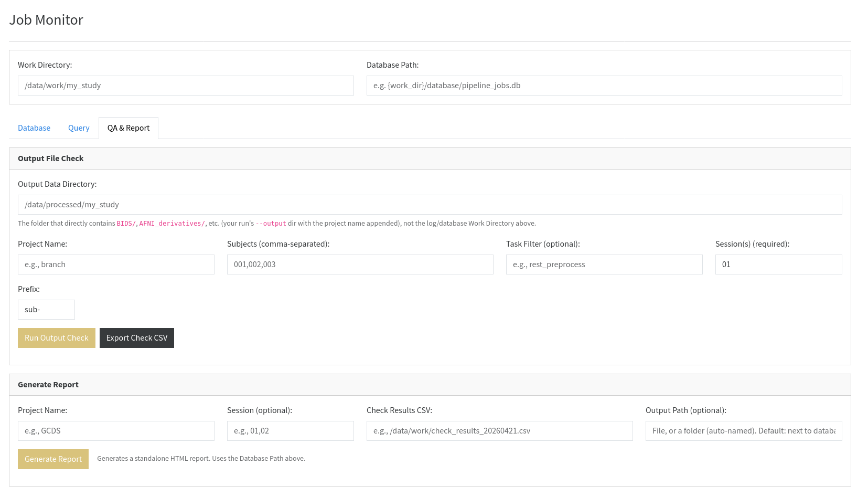The width and height of the screenshot is (868, 497).
Task: Click the BIDS/ code text in the hint
Action: tap(126, 224)
